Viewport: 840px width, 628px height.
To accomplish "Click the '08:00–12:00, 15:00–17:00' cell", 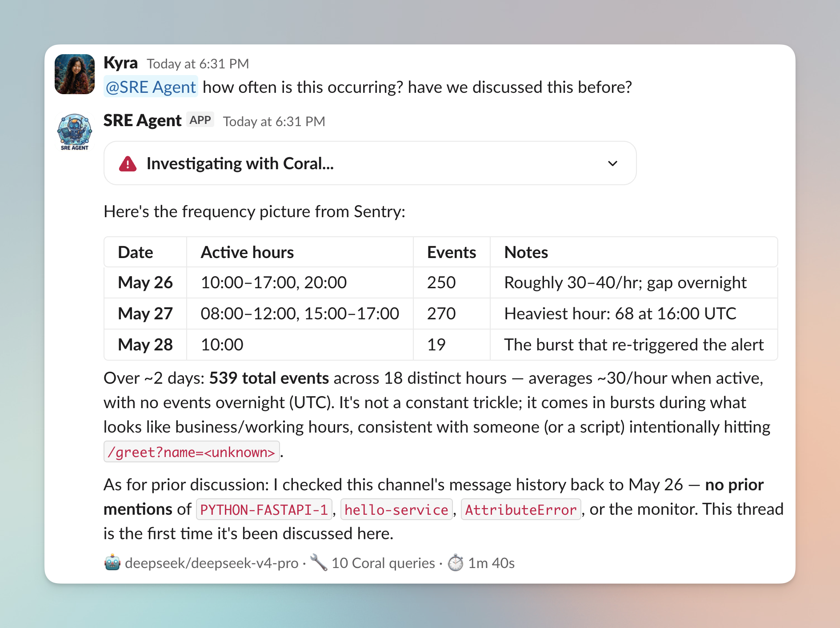I will pyautogui.click(x=300, y=314).
